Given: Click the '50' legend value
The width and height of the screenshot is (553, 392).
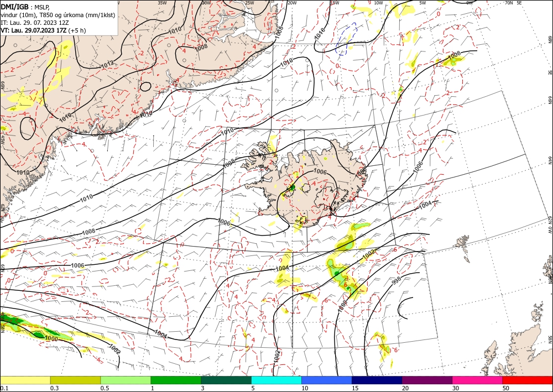Looking at the screenshot, I should coord(506,388).
